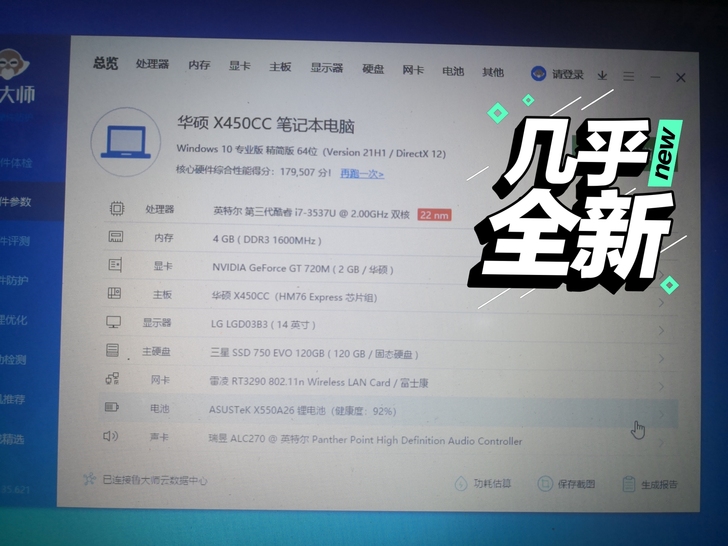Click the processor chip icon

click(117, 208)
